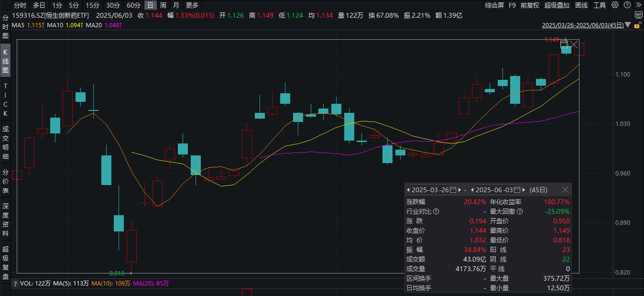The width and height of the screenshot is (644, 296).
Task: Step start date 2025-03-26 backward with left arrow
Action: click(x=408, y=190)
